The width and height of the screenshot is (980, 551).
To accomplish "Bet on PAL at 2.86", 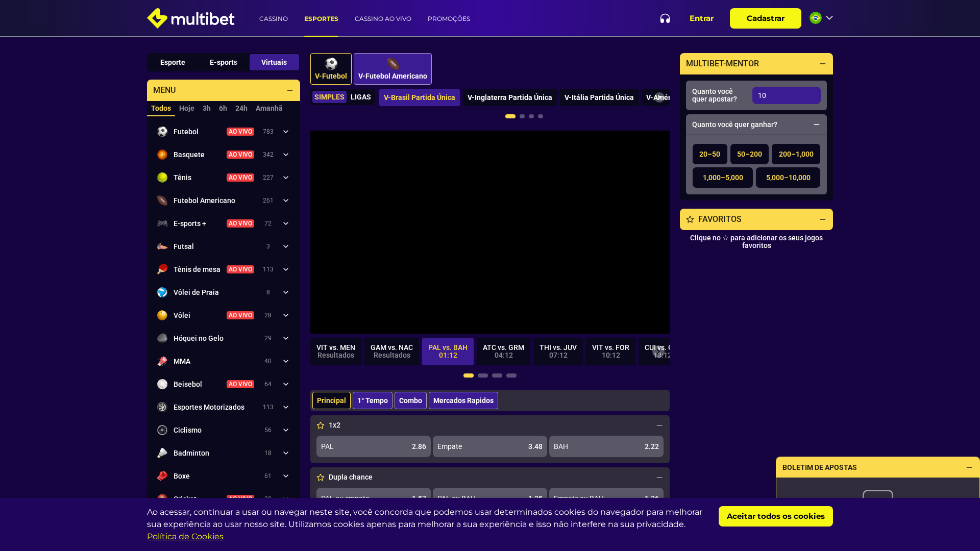I will click(x=374, y=446).
